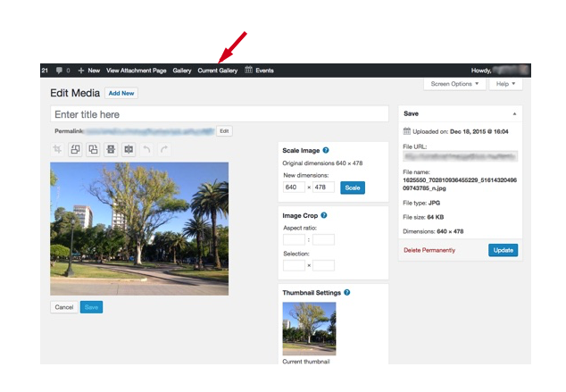This screenshot has height=392, width=566.
Task: Expand Screen Options dropdown
Action: [454, 84]
